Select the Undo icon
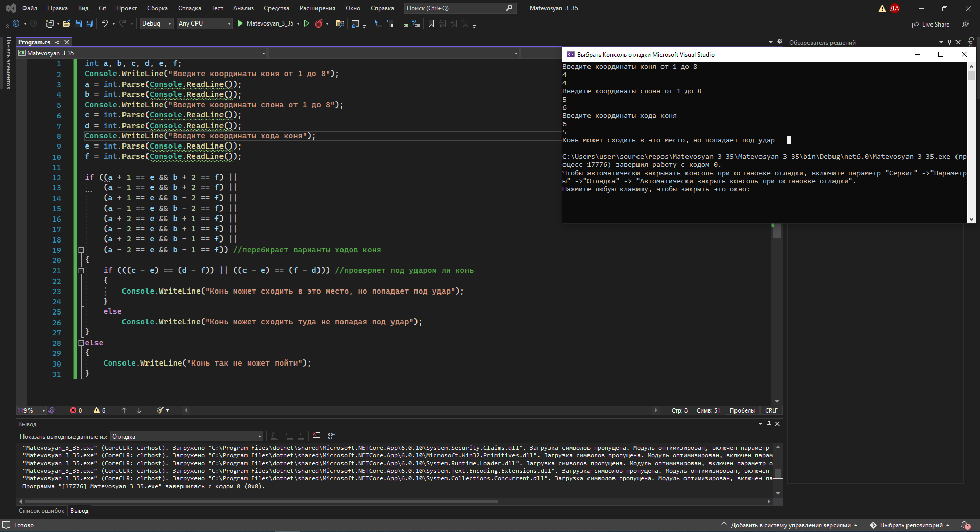This screenshot has width=980, height=532. click(x=104, y=23)
